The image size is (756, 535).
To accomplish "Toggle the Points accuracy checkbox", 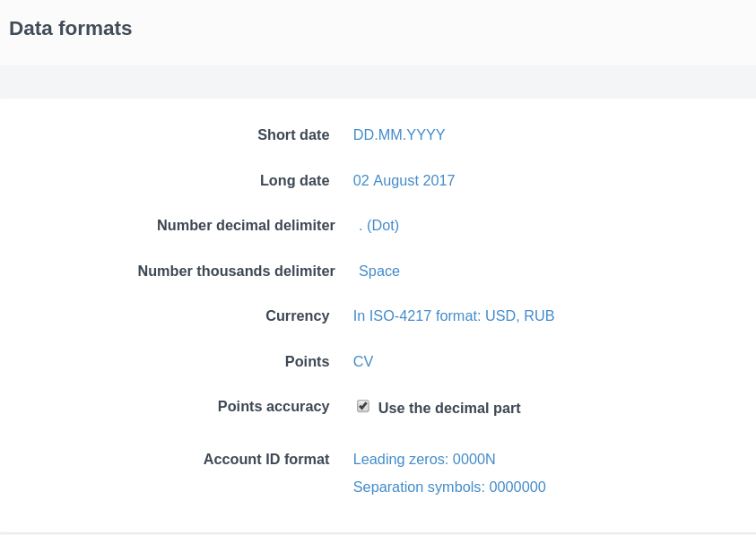I will (x=363, y=406).
